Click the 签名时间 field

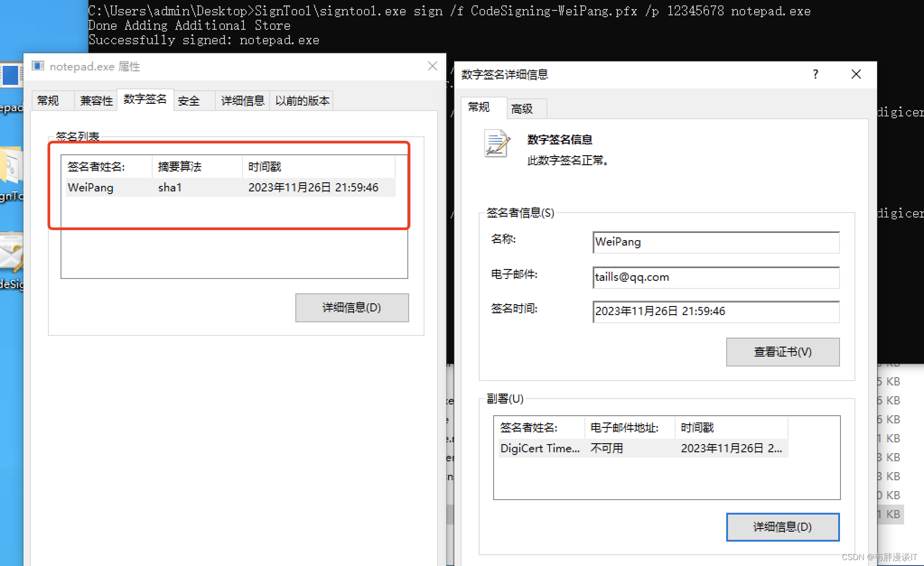pyautogui.click(x=716, y=312)
